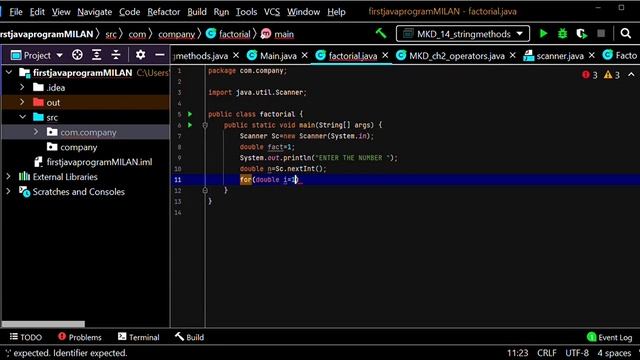Click Select Opened File crosshair icon
Viewport: 640px width, 360px height.
pos(77,55)
